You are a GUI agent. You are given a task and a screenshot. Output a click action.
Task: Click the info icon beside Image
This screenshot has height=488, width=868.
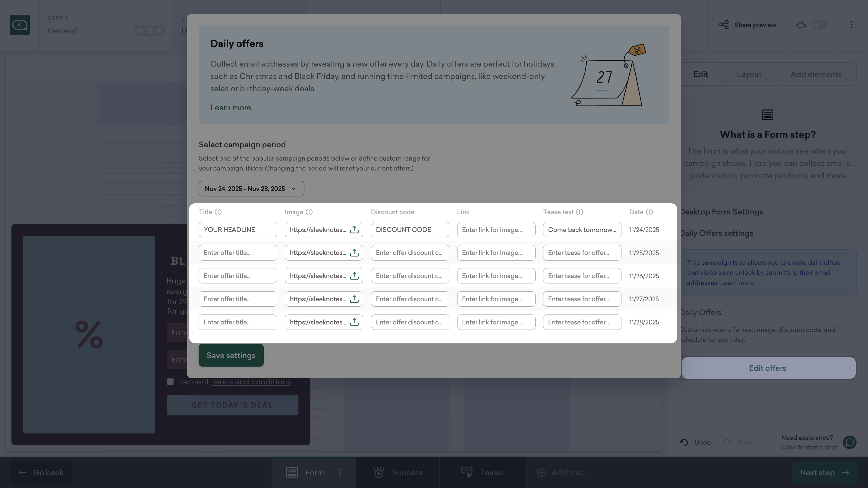(x=309, y=212)
